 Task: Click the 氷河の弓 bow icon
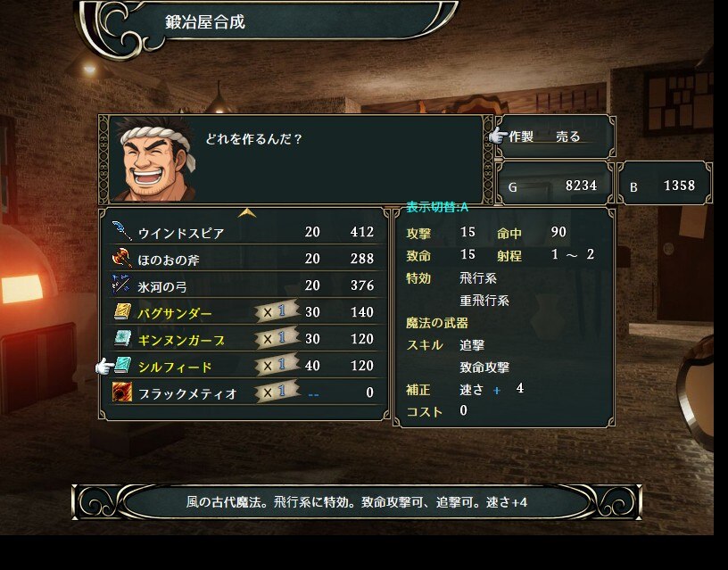click(x=122, y=284)
